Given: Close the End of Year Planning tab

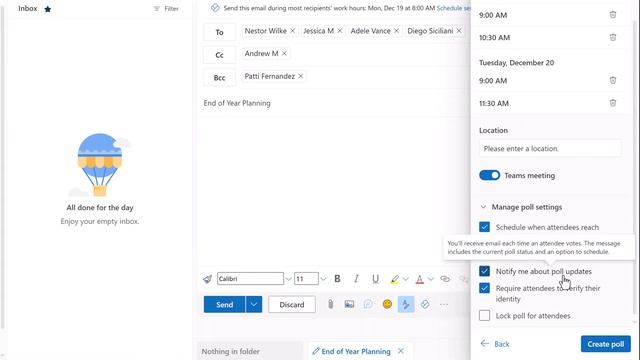Looking at the screenshot, I should (x=401, y=351).
